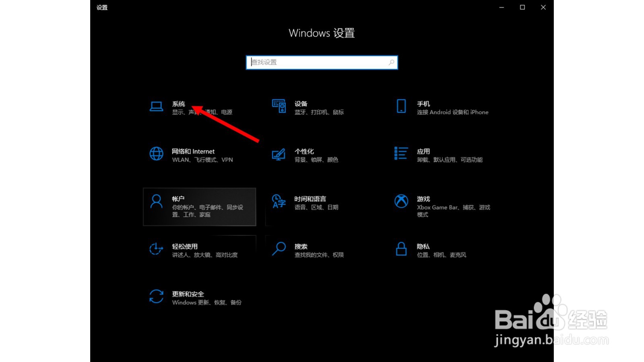The width and height of the screenshot is (644, 362).
Task: Click Xbox Game Bar、捕获、游戏模式 text
Action: 452,211
